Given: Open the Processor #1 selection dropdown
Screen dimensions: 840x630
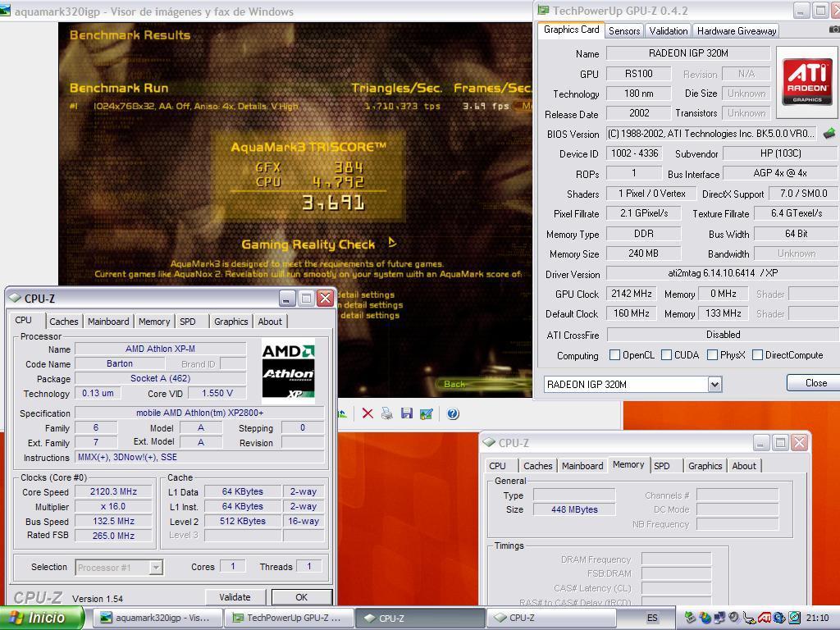Looking at the screenshot, I should (155, 568).
